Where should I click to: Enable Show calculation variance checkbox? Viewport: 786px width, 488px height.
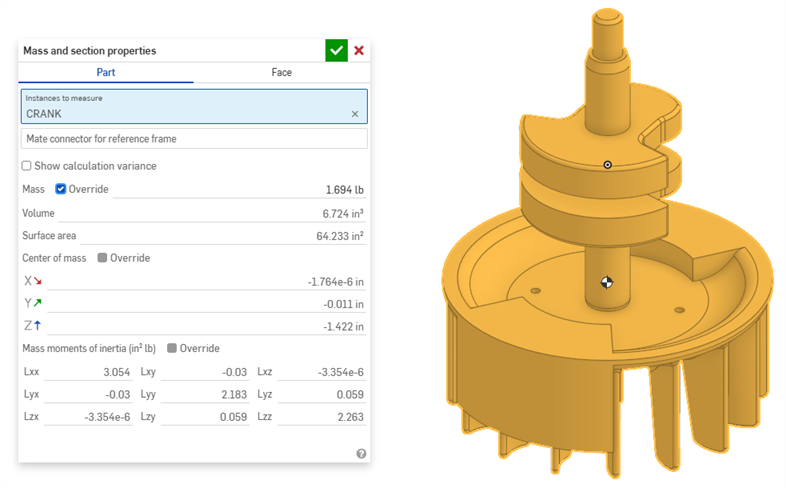pos(27,166)
